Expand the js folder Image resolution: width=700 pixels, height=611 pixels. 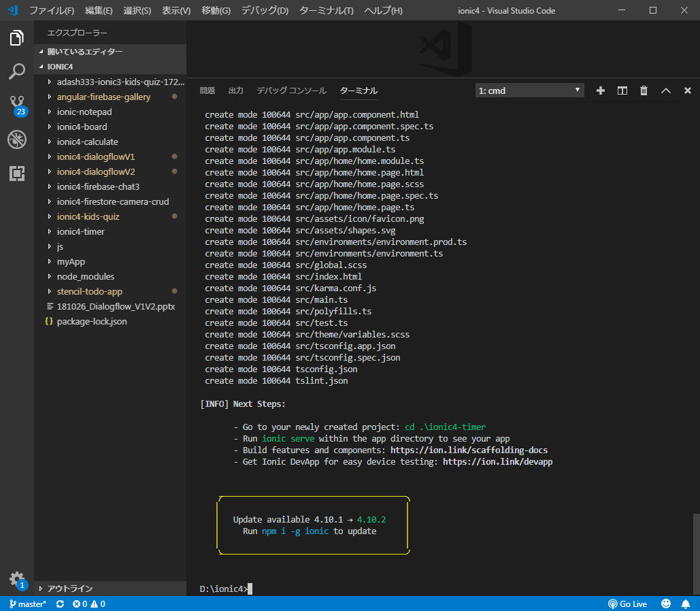(x=110, y=246)
